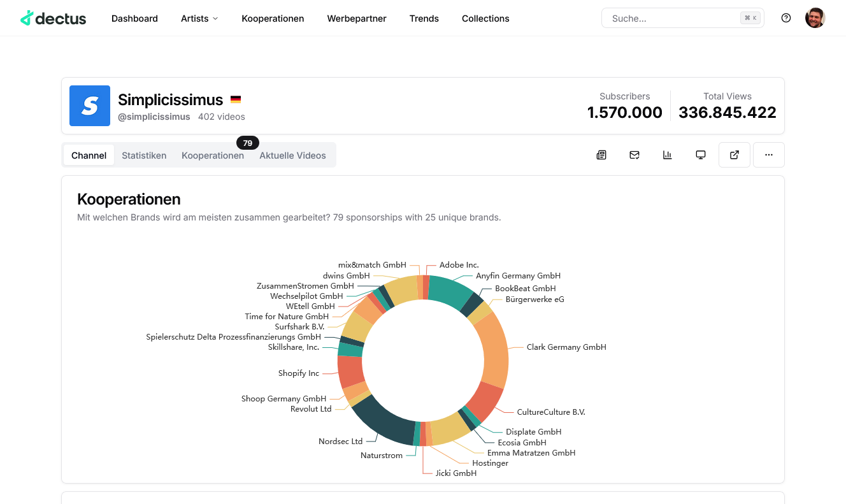Switch to the Statistiken tab
846x504 pixels.
[144, 155]
